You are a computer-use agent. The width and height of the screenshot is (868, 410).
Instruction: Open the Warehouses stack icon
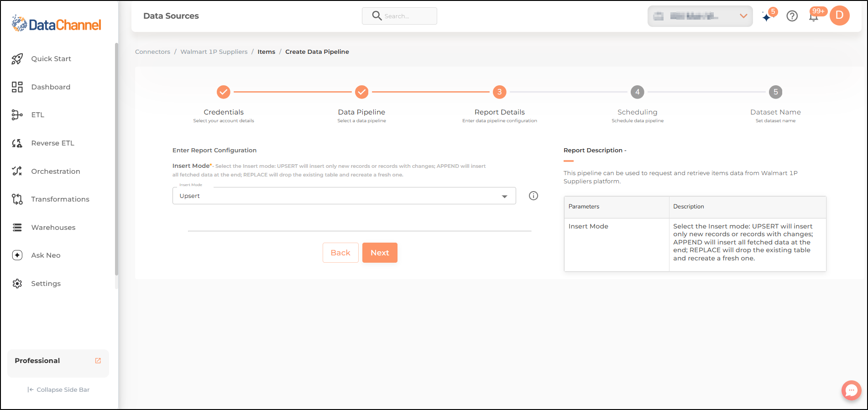[17, 228]
